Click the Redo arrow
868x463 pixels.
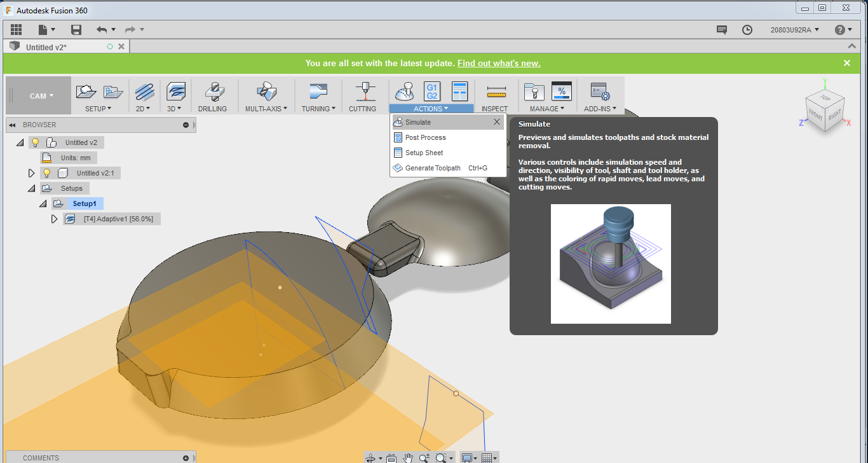click(x=130, y=30)
